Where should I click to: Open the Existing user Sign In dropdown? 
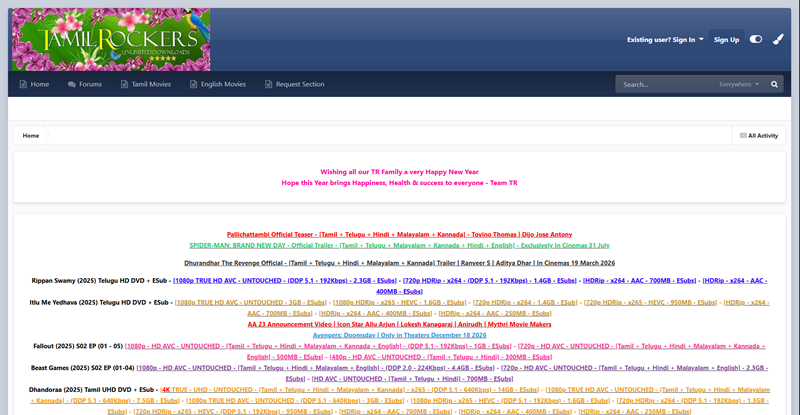click(x=665, y=39)
